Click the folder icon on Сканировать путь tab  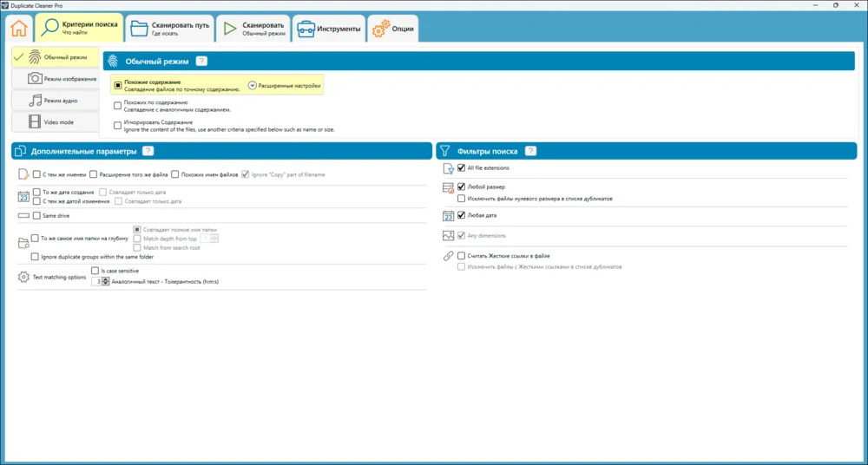(x=138, y=29)
